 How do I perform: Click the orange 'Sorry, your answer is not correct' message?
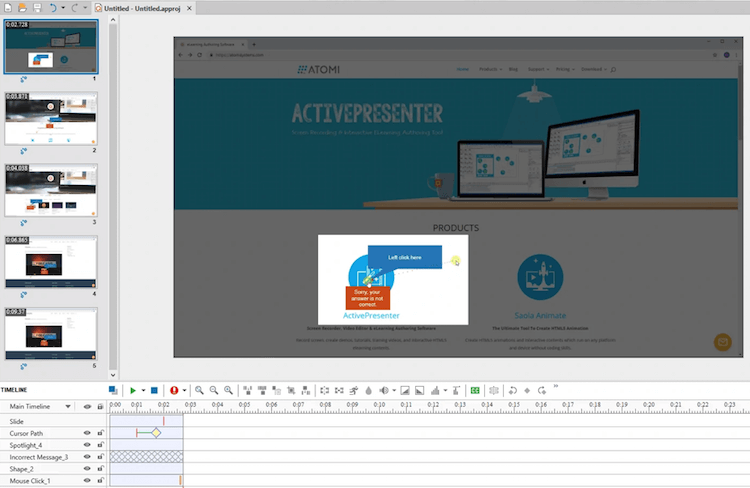[367, 298]
